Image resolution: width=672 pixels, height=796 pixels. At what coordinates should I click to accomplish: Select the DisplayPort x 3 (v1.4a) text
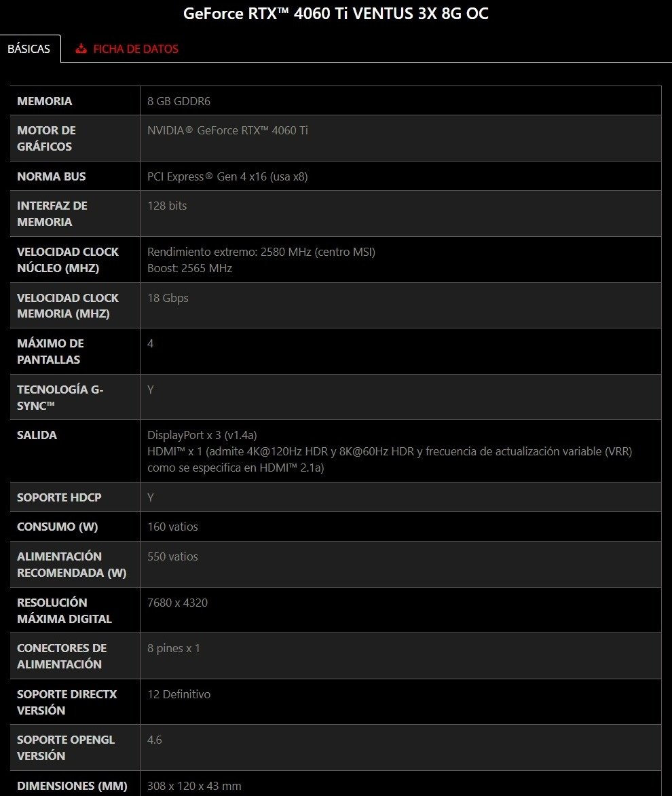click(202, 435)
